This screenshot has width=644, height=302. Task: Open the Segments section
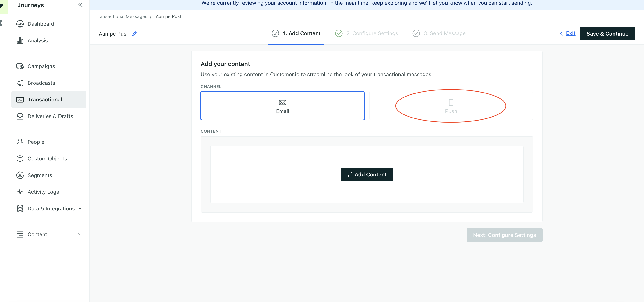tap(40, 175)
